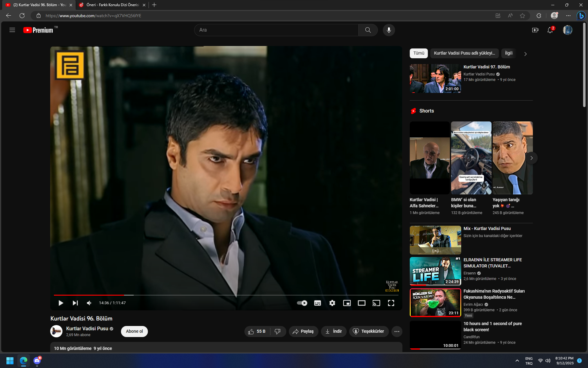The image size is (588, 368).
Task: Toggle autoplay switch in player
Action: 302,303
